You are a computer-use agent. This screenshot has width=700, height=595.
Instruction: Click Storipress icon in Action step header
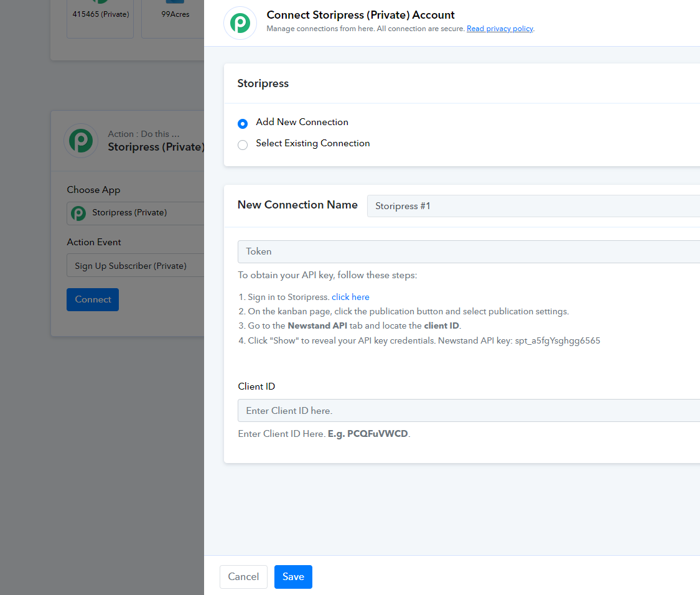(x=81, y=141)
